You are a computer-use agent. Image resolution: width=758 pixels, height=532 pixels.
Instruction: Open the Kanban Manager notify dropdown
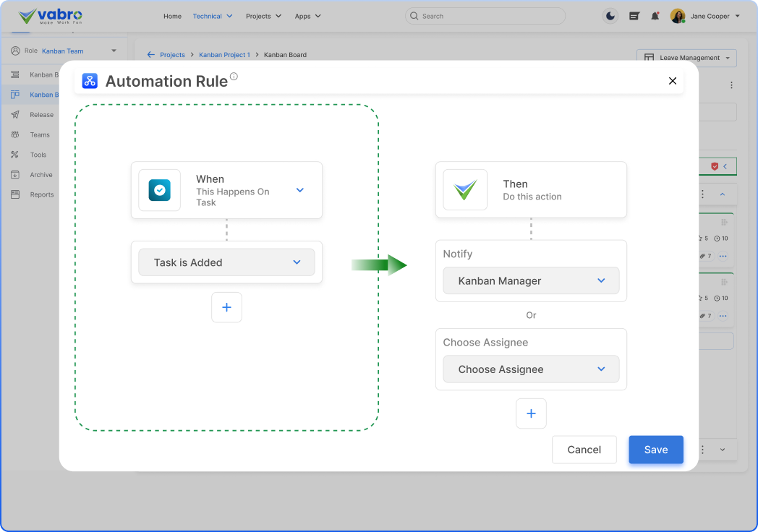point(531,280)
